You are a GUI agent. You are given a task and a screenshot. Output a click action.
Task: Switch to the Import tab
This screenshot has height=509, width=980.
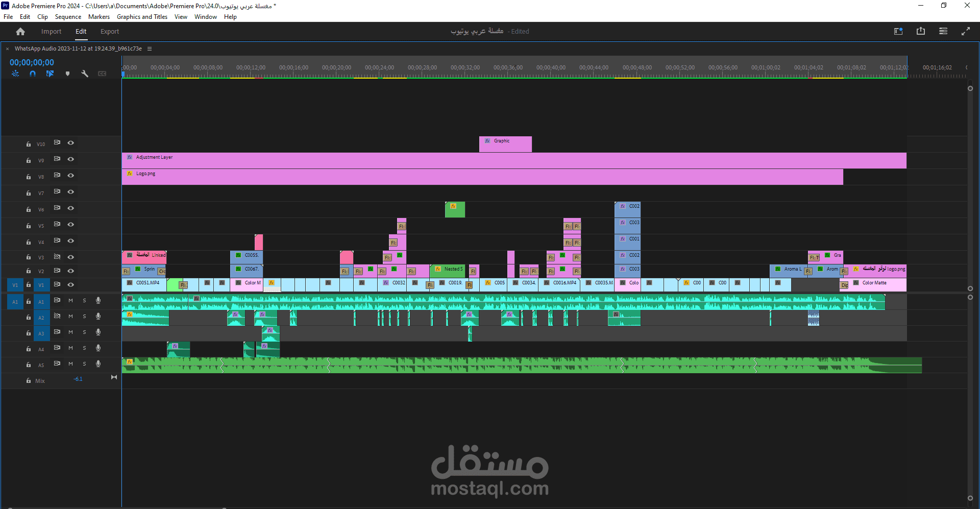point(51,32)
